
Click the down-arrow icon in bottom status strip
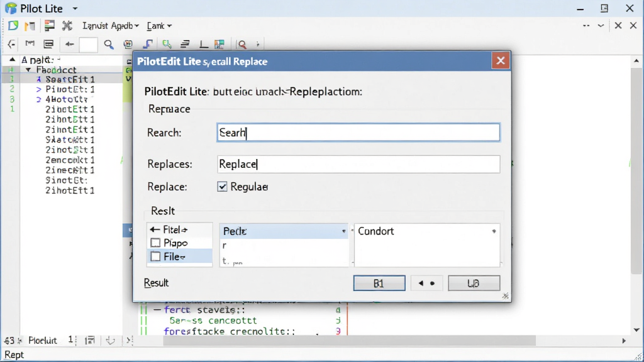(x=110, y=340)
